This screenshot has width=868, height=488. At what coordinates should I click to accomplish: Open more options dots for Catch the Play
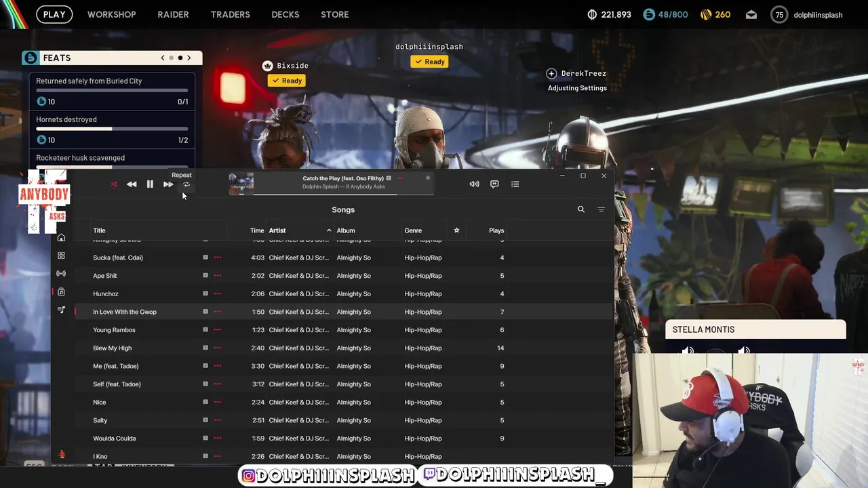400,178
